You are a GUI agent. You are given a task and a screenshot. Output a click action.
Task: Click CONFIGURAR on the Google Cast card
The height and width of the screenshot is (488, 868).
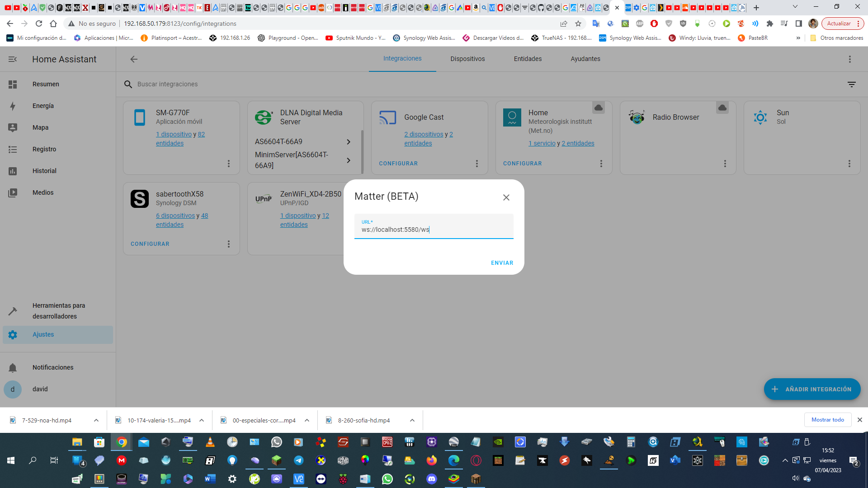coord(398,164)
